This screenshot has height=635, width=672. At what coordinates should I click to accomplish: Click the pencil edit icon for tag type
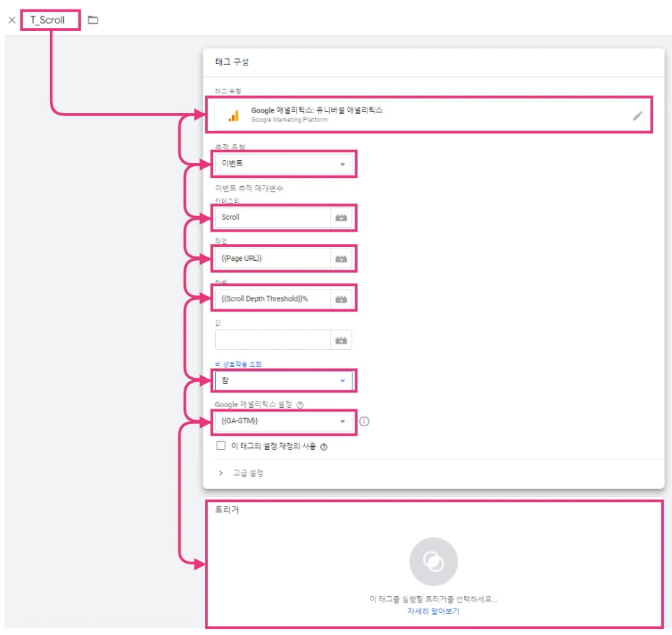(x=637, y=116)
